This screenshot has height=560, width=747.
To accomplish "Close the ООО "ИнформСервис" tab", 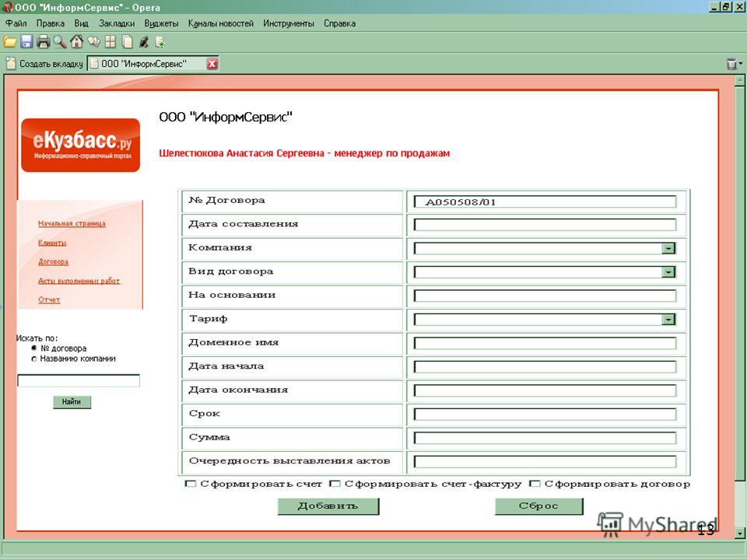I will (x=212, y=64).
